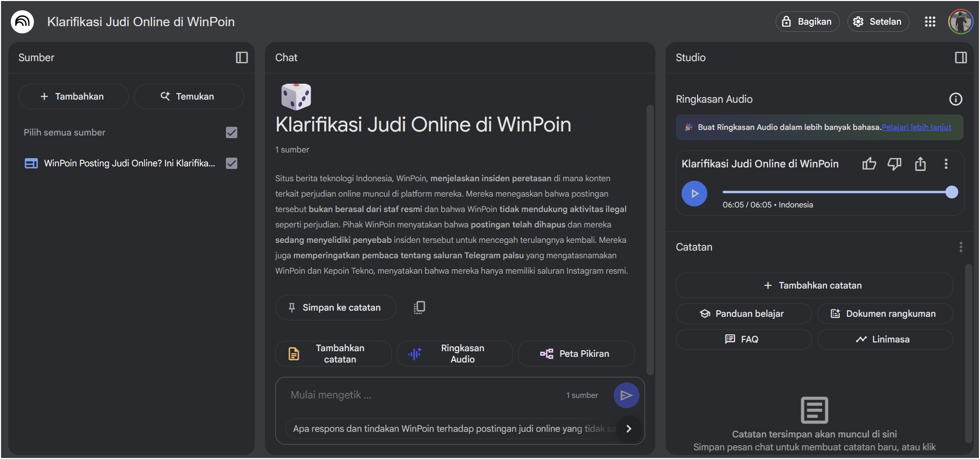
Task: Open the WinPoin Posting Judi Online source
Action: pyautogui.click(x=129, y=163)
